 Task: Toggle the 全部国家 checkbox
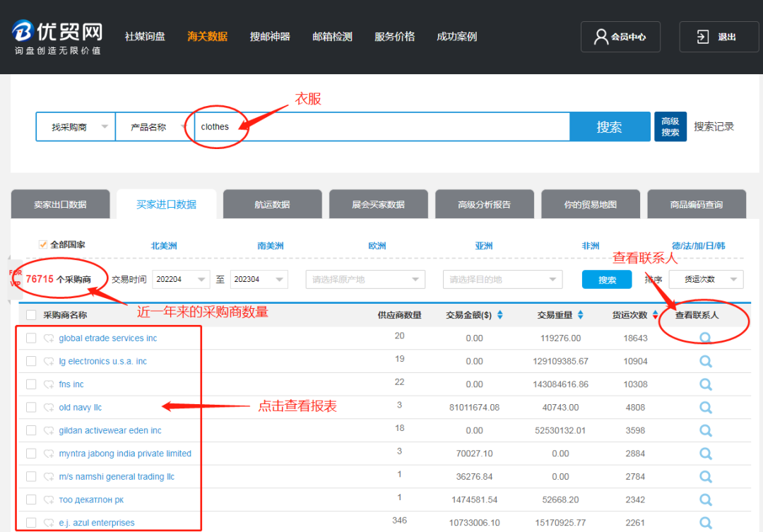click(x=43, y=244)
